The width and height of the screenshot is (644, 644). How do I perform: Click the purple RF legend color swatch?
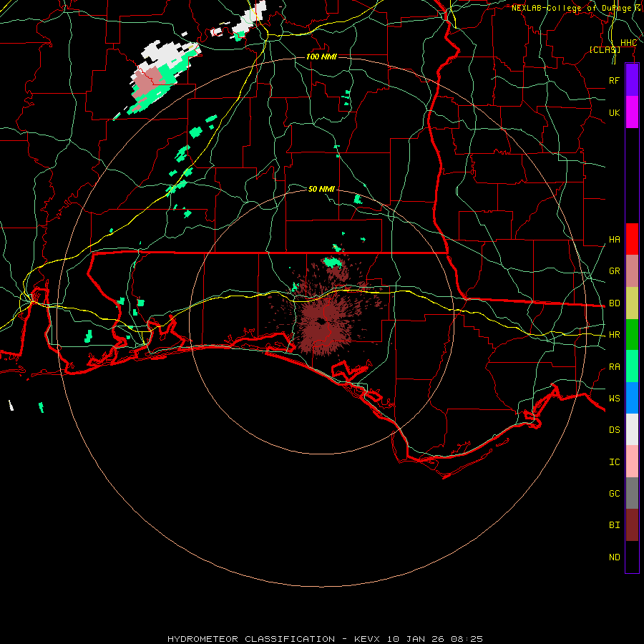point(632,80)
